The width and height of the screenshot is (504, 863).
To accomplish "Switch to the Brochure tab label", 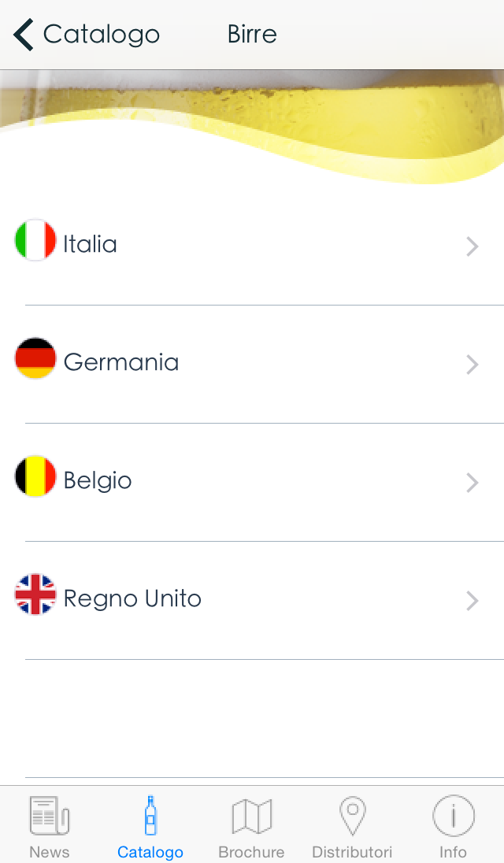I will coord(251,852).
